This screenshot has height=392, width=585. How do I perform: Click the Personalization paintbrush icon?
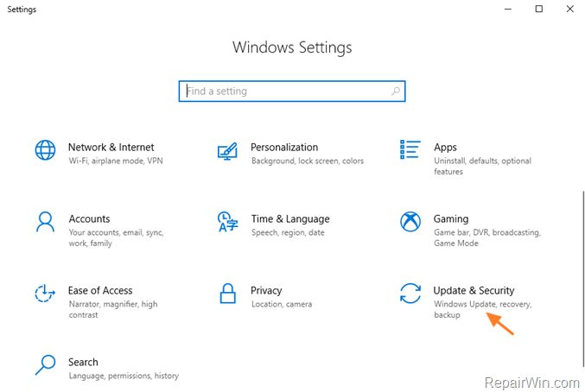[227, 151]
